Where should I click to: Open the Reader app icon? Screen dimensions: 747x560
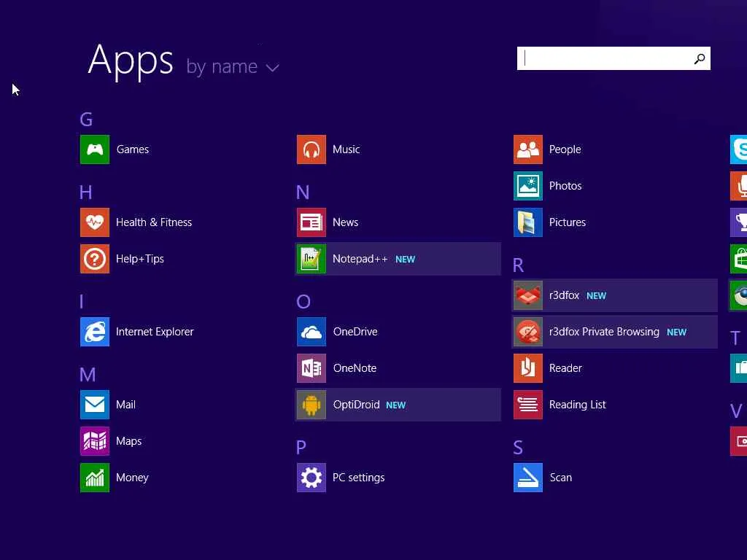coord(528,368)
